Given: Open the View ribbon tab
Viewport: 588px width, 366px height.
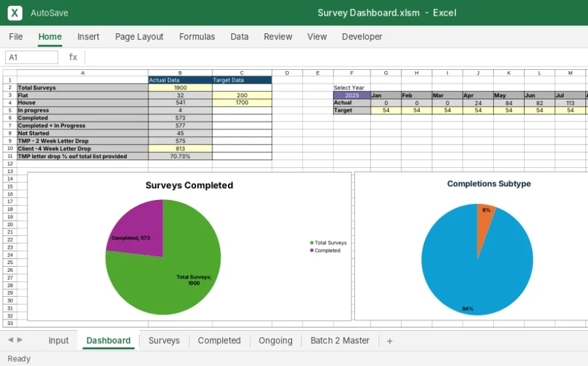Looking at the screenshot, I should click(x=317, y=37).
